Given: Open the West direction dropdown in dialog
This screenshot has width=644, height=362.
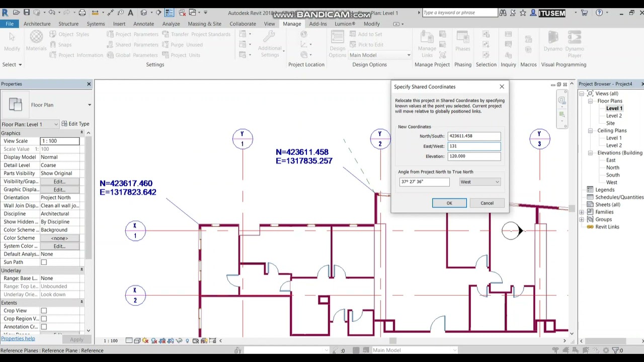Looking at the screenshot, I should click(x=480, y=182).
